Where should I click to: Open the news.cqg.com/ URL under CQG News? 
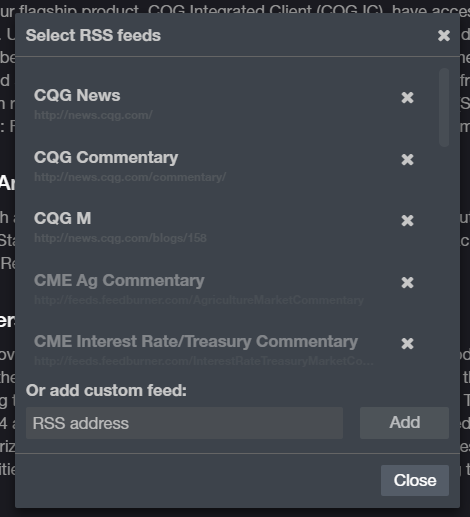click(93, 115)
